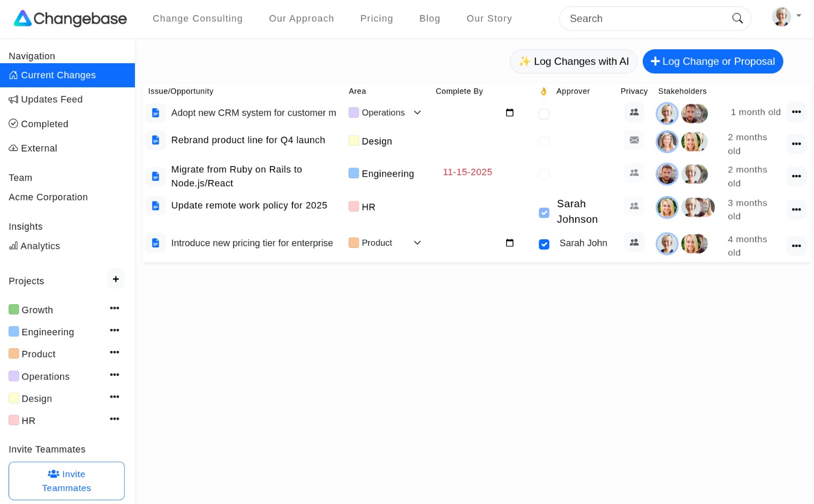Click the Log Change or Proposal button
Screen dimensions: 814x504
click(x=713, y=61)
